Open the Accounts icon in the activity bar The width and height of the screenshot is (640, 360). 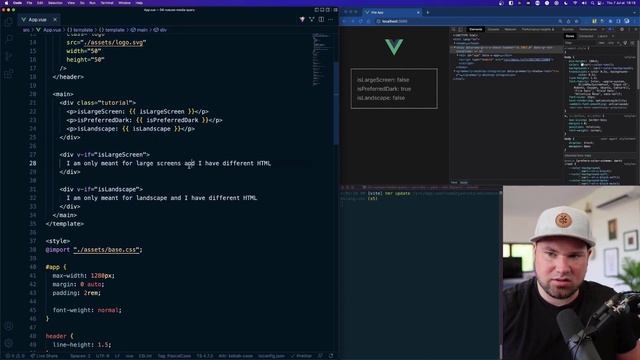[x=9, y=326]
